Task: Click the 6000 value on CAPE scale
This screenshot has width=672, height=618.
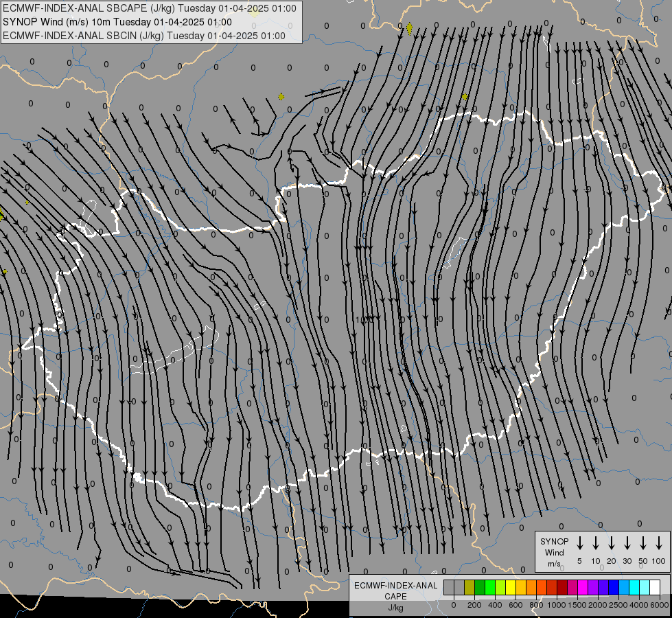Action: point(660,605)
